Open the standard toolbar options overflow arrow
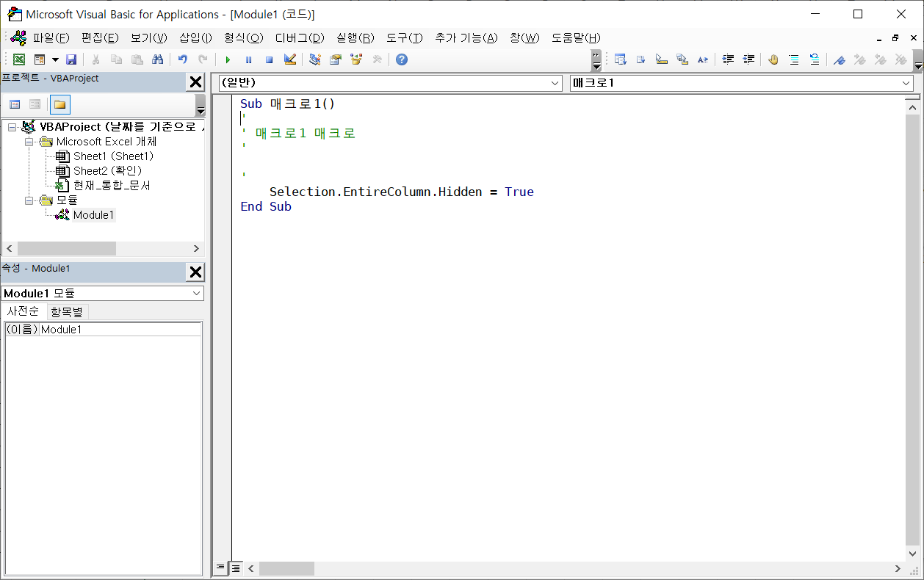924x580 pixels. tap(596, 59)
